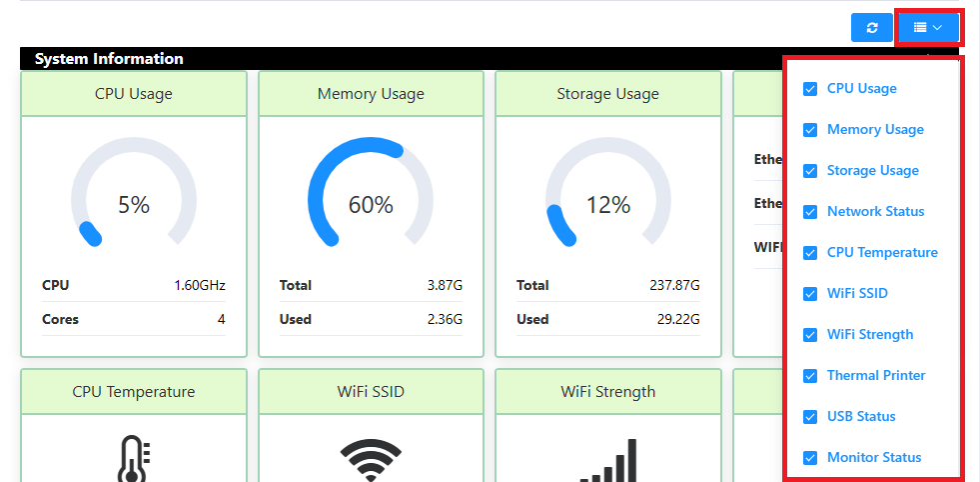Click the CPU Usage 5% gauge

(x=134, y=204)
